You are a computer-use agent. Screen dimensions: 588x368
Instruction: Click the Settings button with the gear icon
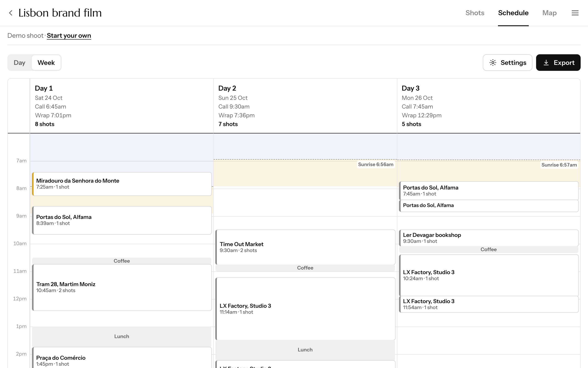[x=507, y=63]
